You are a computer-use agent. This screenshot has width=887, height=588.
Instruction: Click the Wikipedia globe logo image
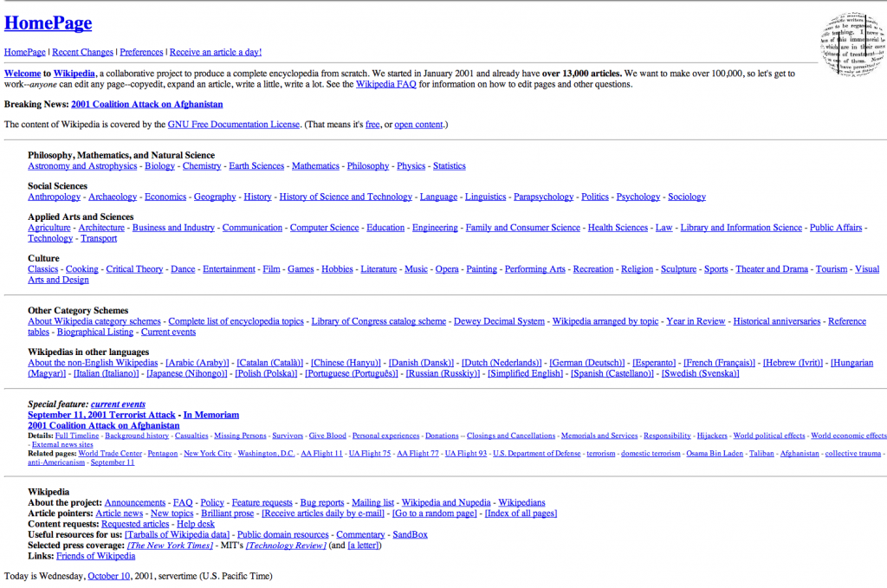tap(853, 45)
